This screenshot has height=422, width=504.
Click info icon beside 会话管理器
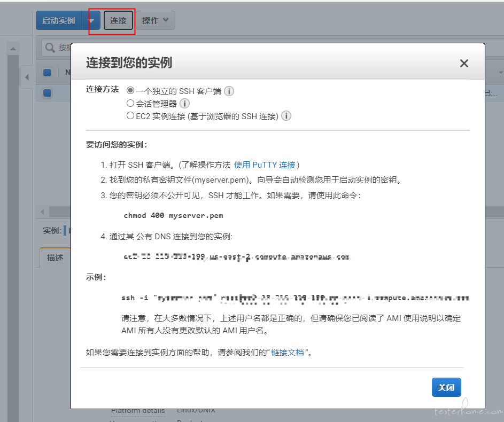click(x=184, y=104)
